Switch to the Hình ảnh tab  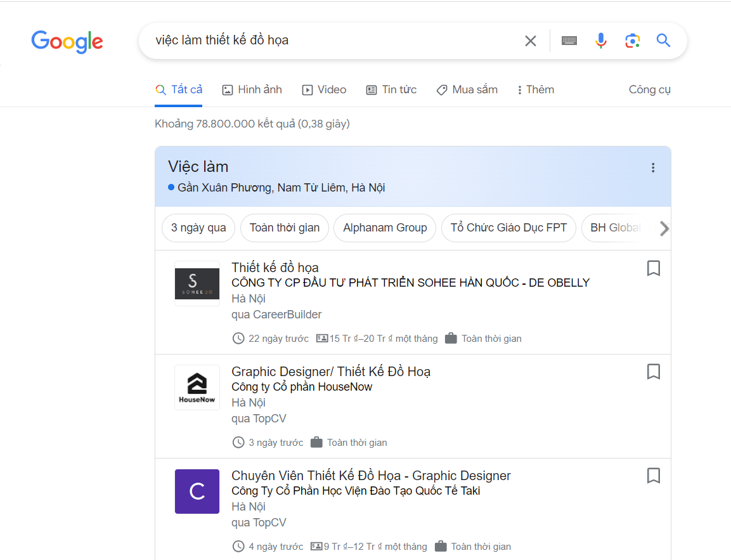pyautogui.click(x=252, y=89)
